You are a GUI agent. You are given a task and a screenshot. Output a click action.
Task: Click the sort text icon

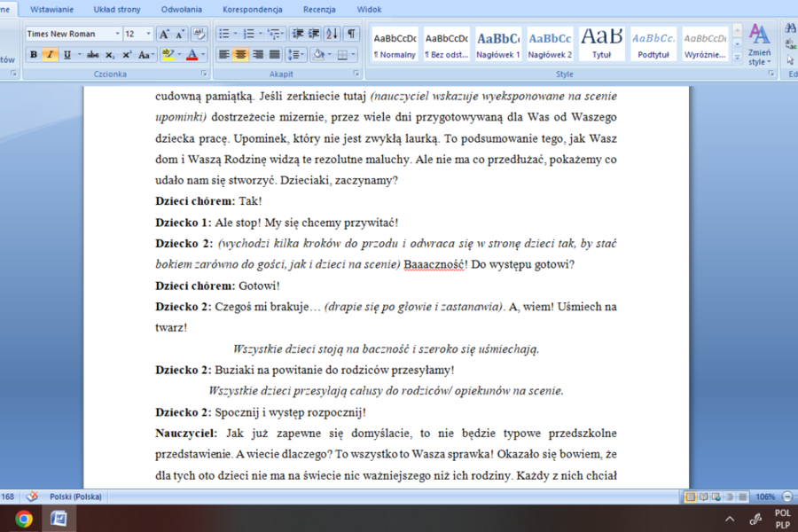tap(332, 34)
